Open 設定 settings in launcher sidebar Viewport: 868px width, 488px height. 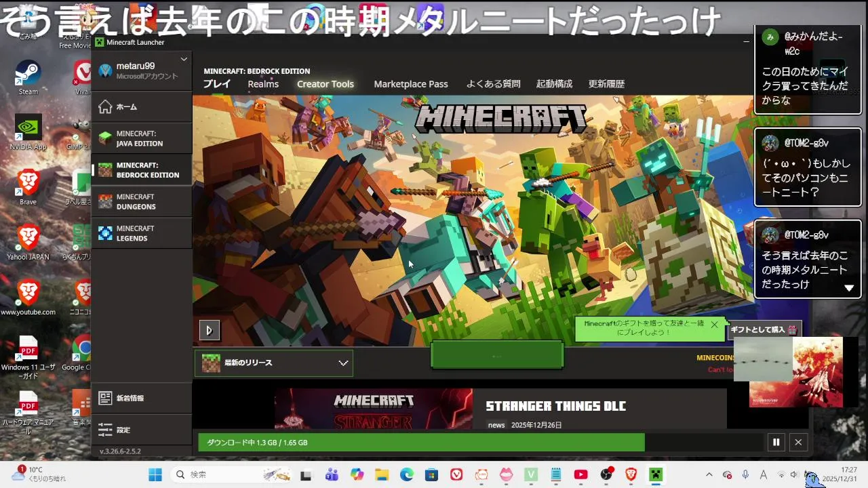click(141, 430)
